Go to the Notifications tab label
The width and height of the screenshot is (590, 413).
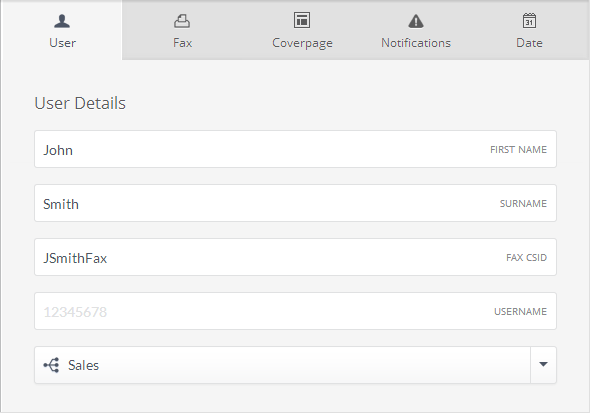point(416,43)
